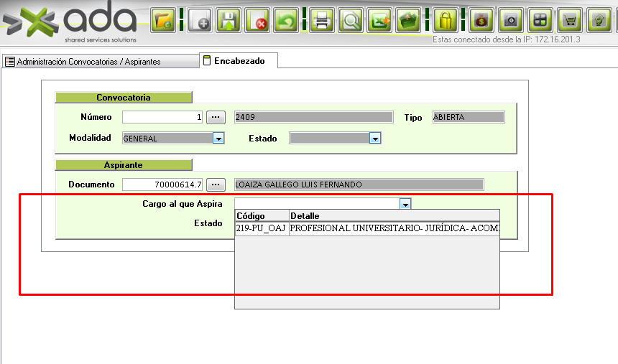Select the Encabezado tab
Image resolution: width=618 pixels, height=364 pixels.
(239, 61)
